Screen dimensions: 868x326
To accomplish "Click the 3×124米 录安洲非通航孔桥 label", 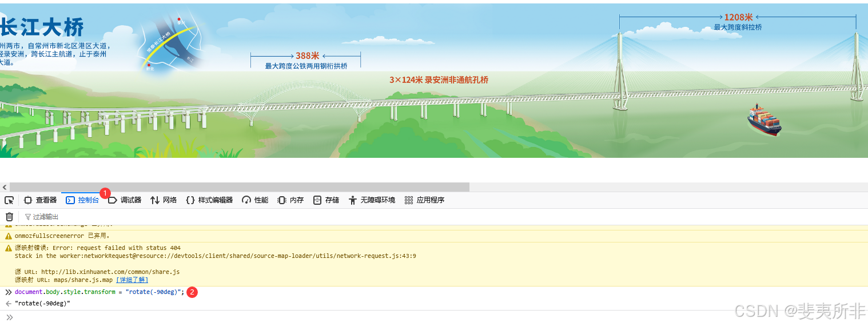I will 439,80.
